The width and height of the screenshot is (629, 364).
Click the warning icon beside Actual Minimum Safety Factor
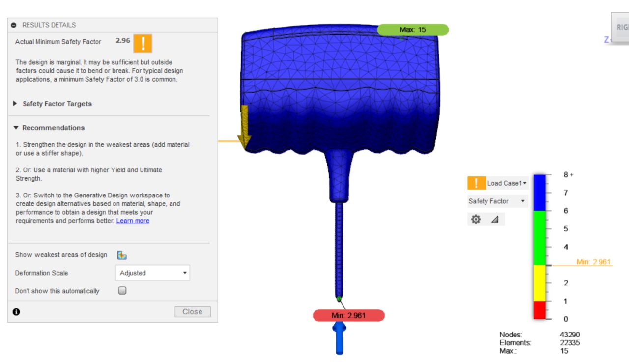(142, 43)
